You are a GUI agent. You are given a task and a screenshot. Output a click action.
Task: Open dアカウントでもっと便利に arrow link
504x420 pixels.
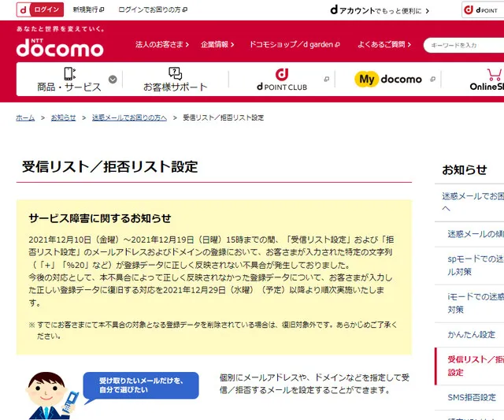coord(380,10)
